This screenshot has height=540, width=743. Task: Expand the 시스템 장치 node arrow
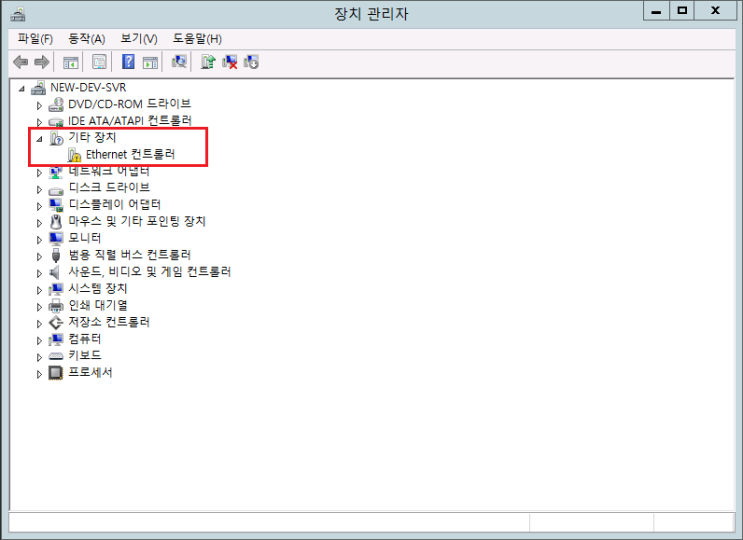pos(39,290)
